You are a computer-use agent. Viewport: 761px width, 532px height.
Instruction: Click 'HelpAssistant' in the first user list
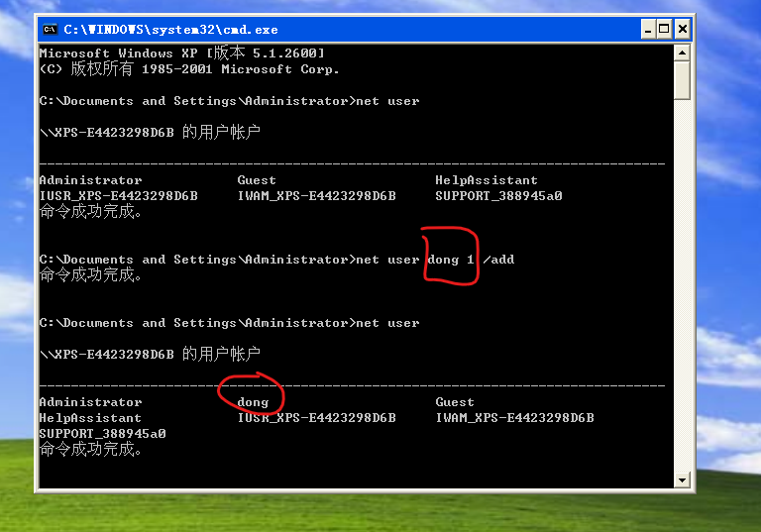487,180
